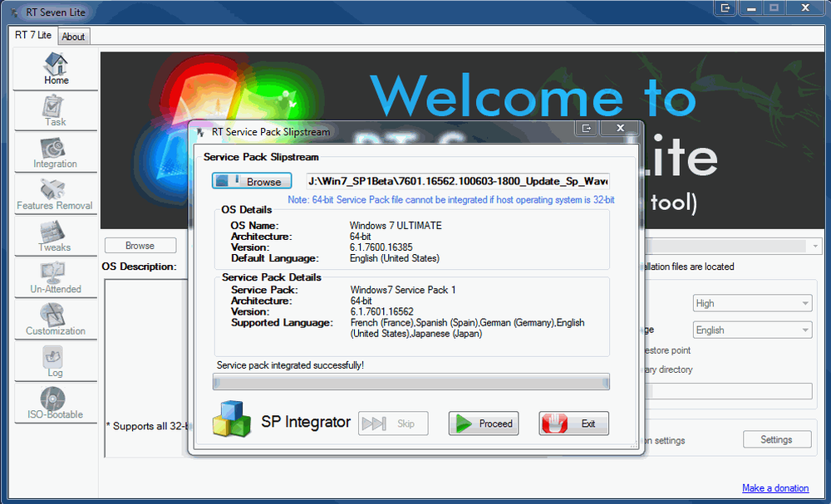Image resolution: width=831 pixels, height=504 pixels.
Task: Select the Un-Attended setup icon
Action: [x=56, y=278]
